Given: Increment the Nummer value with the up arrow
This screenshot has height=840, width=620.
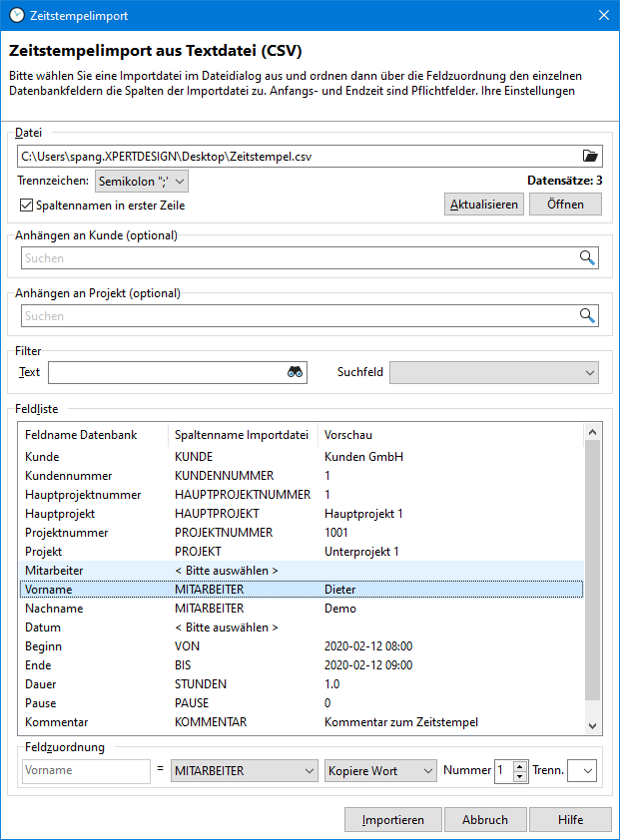Looking at the screenshot, I should [x=521, y=765].
